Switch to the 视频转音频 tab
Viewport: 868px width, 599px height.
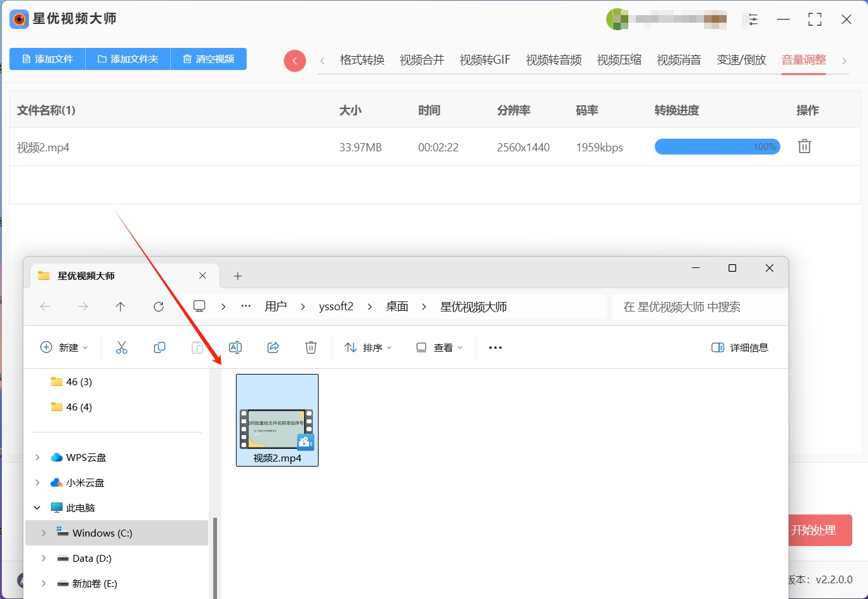(554, 60)
